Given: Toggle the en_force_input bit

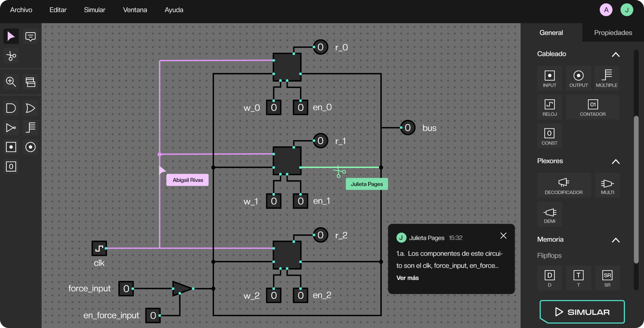Looking at the screenshot, I should [153, 315].
